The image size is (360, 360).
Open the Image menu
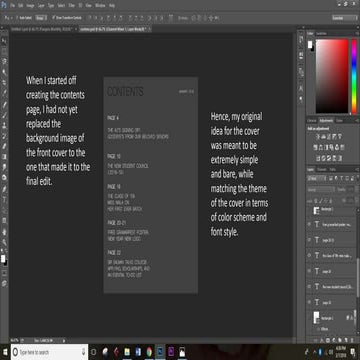pos(31,6)
